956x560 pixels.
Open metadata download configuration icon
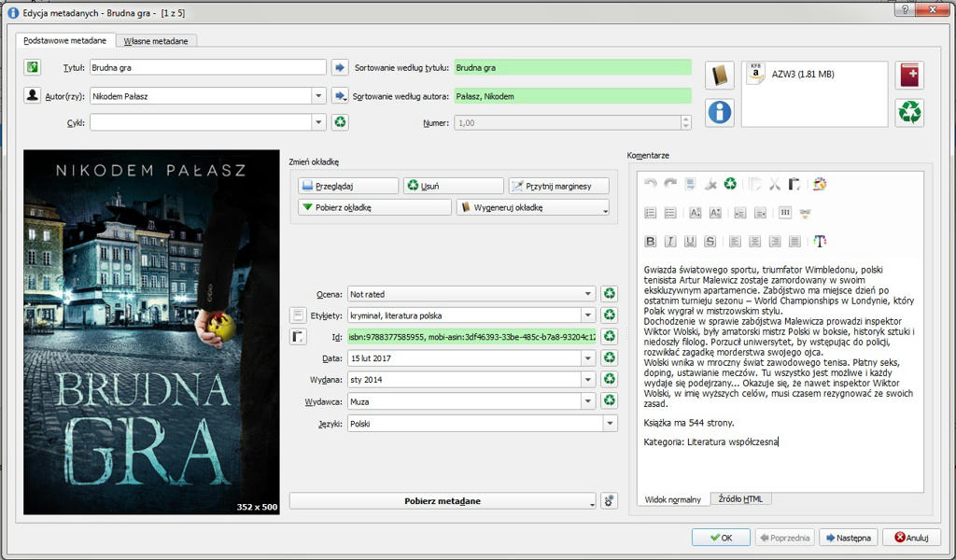tap(609, 501)
